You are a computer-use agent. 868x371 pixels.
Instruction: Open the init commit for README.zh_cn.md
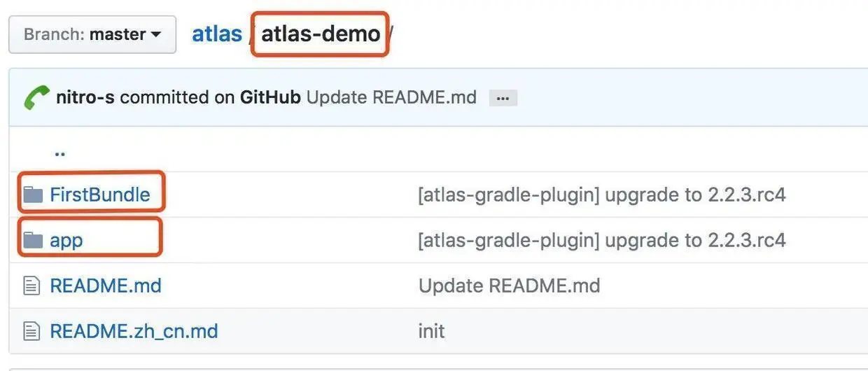(431, 330)
